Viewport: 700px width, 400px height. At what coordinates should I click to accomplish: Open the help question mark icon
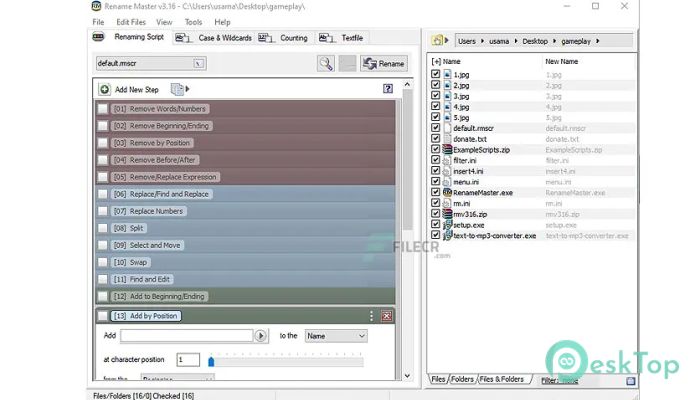tap(388, 88)
